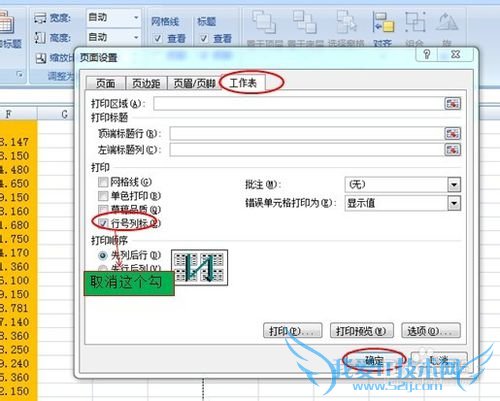Click the 左端标题列 input field

(x=306, y=150)
